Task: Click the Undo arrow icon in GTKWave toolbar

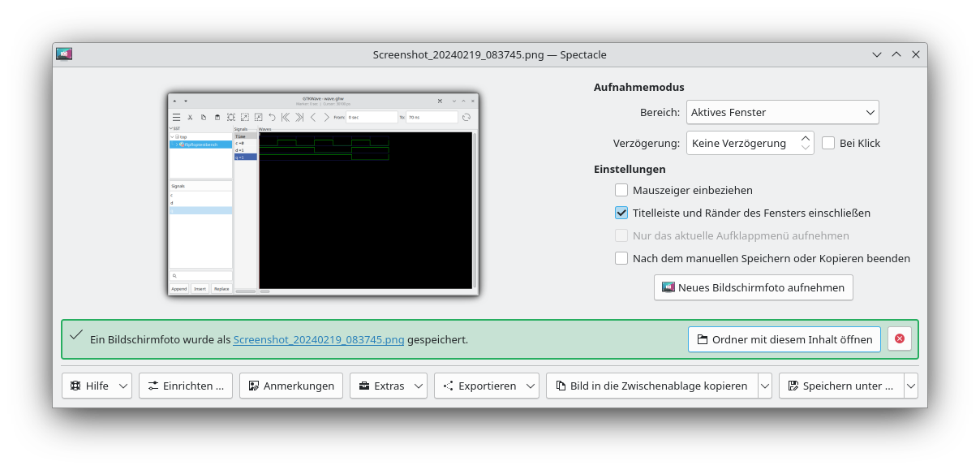Action: (x=272, y=117)
